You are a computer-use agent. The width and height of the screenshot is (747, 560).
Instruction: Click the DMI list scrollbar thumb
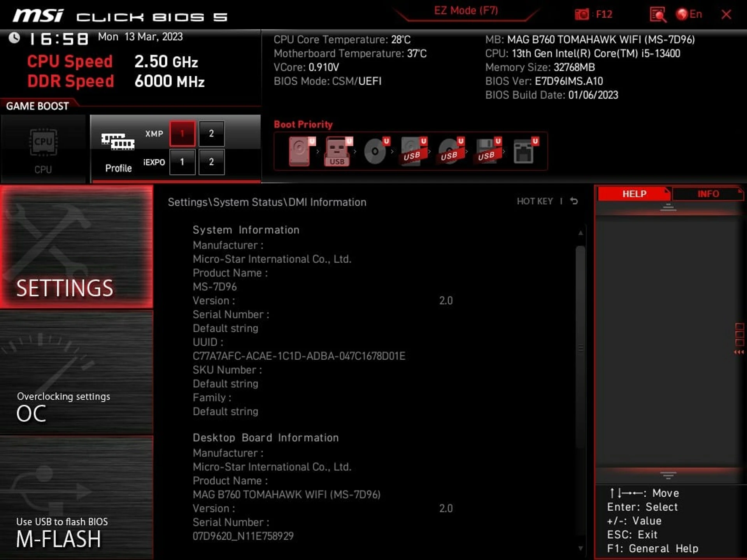pyautogui.click(x=580, y=346)
